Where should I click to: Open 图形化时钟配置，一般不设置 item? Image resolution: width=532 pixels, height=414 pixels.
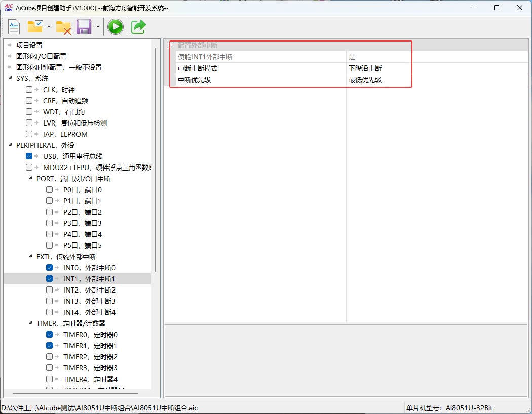point(59,67)
